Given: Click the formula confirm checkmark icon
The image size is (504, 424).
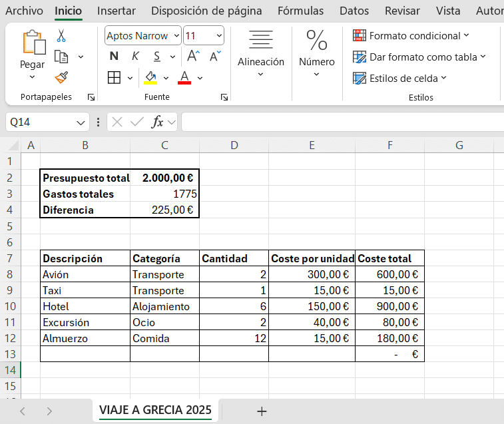Looking at the screenshot, I should tap(137, 122).
